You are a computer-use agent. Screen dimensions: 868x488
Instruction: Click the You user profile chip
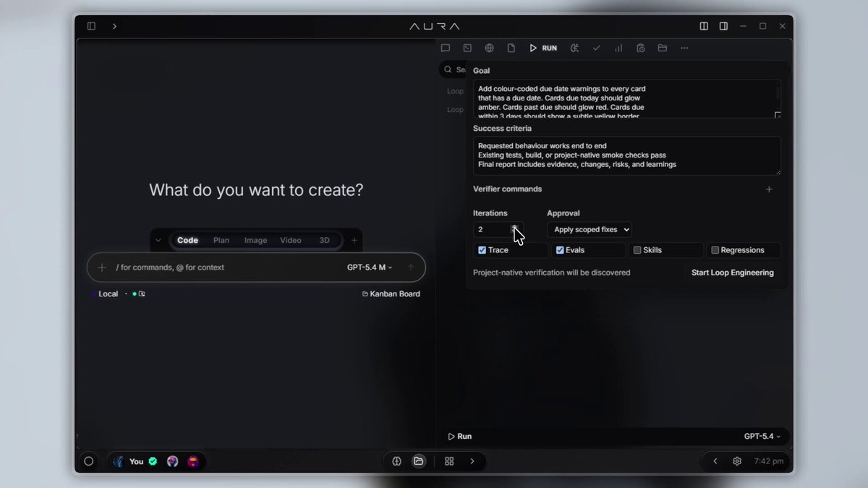135,461
